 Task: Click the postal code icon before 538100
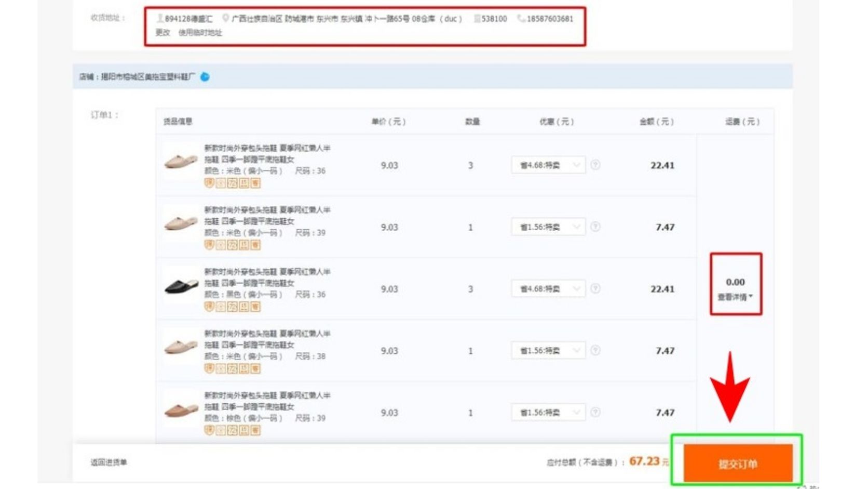pyautogui.click(x=477, y=18)
